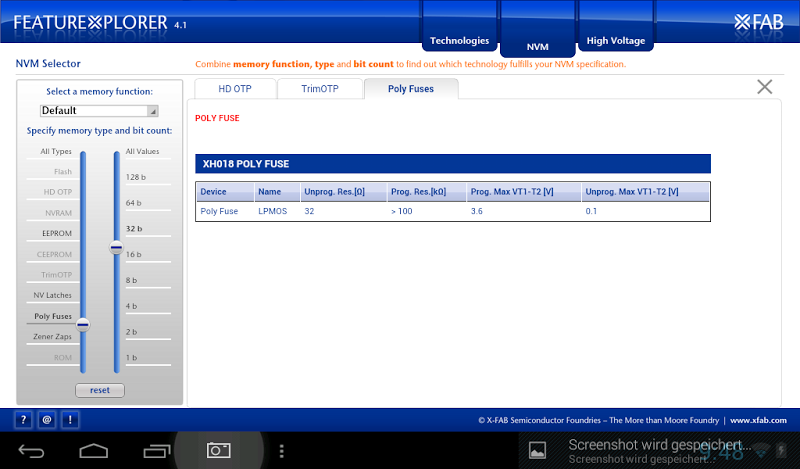Click the NVM Selector title
This screenshot has height=469, width=800.
[x=48, y=64]
